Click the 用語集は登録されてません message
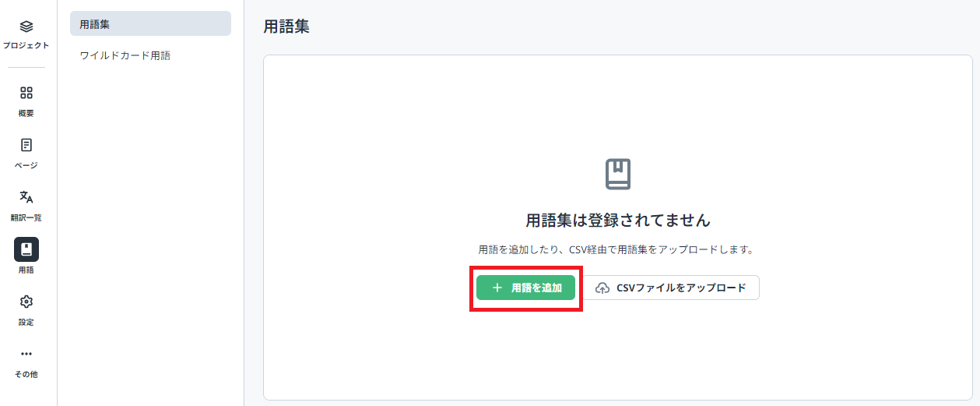Image resolution: width=980 pixels, height=406 pixels. tap(618, 221)
